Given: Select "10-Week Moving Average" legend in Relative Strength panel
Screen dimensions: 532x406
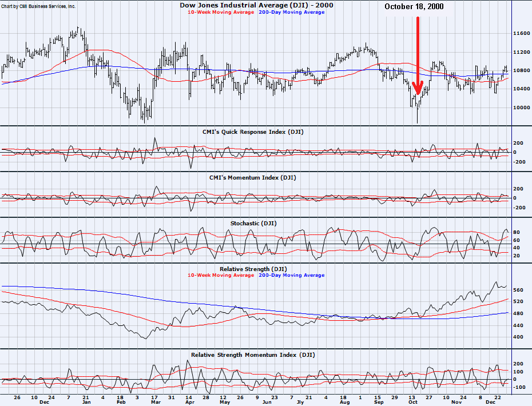Looking at the screenshot, I should pos(221,276).
